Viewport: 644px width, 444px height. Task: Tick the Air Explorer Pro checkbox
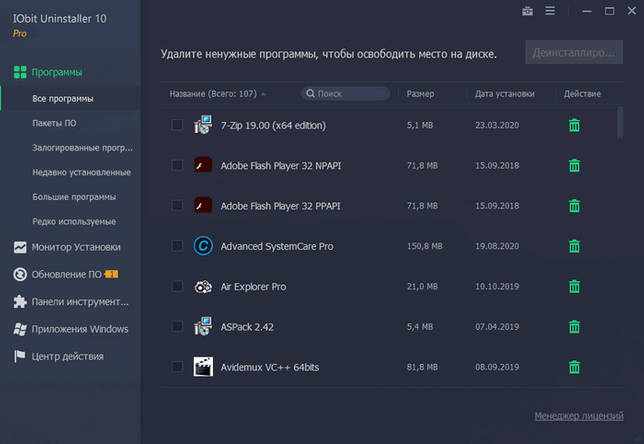tap(177, 285)
